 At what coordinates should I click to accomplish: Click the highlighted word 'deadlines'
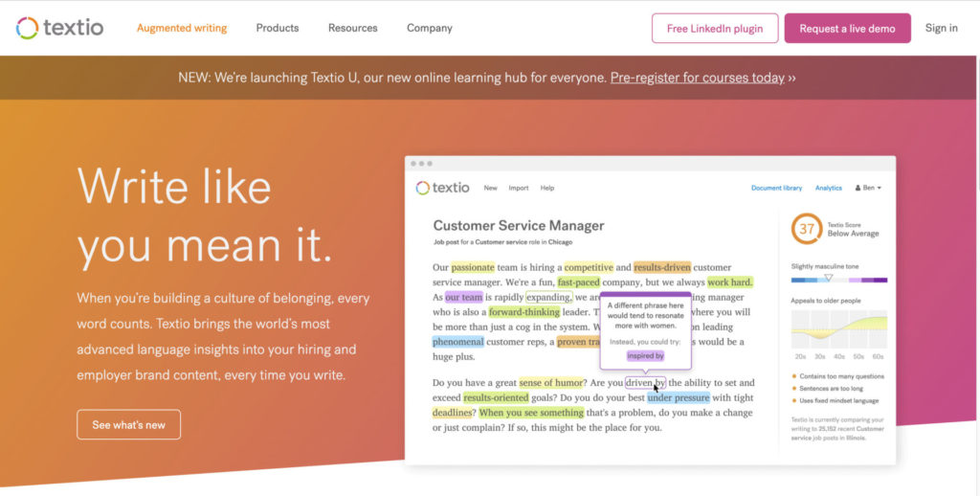click(452, 413)
